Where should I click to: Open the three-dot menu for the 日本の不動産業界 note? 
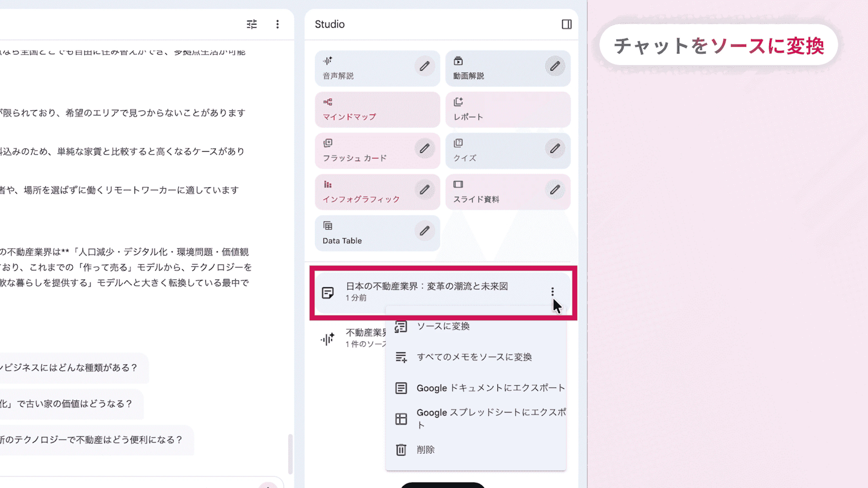pyautogui.click(x=552, y=292)
